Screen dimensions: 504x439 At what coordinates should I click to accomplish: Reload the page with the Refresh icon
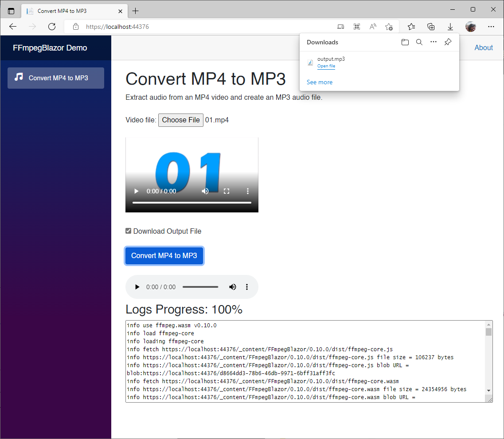point(52,27)
